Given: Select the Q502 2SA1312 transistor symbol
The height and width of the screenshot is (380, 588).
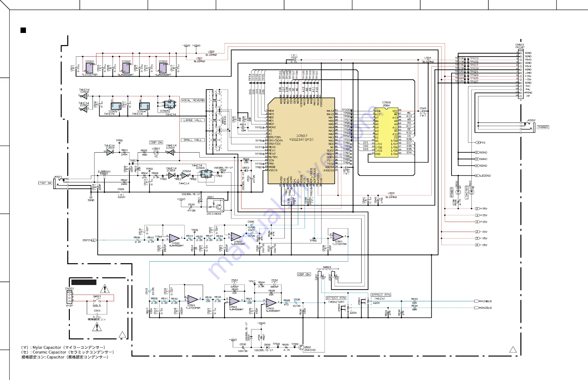Looking at the screenshot, I should [x=301, y=347].
